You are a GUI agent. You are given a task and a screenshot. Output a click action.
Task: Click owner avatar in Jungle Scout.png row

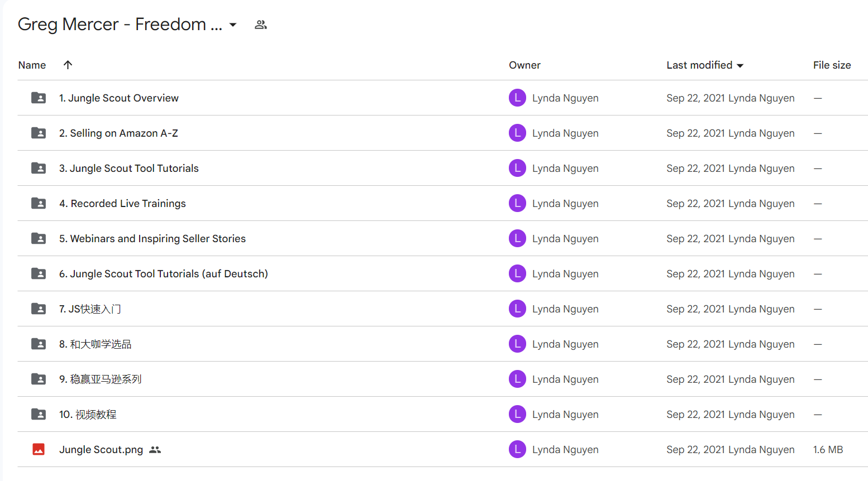(517, 449)
